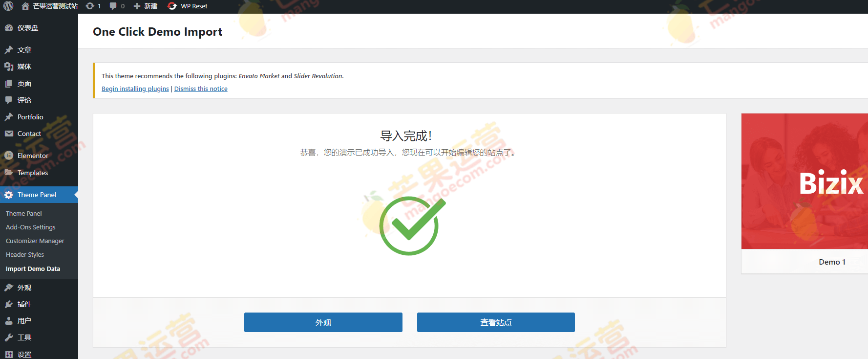The image size is (868, 359).
Task: Click the WP Reset icon
Action: coord(172,6)
